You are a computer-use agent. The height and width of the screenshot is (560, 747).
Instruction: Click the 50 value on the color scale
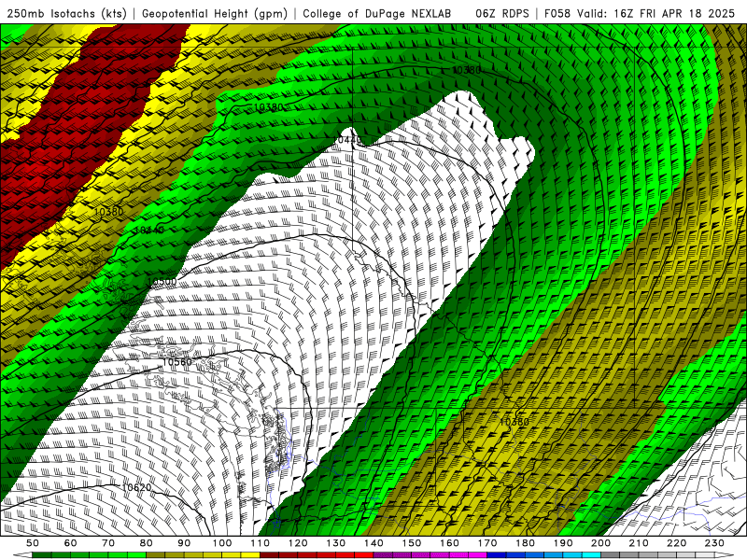click(33, 543)
